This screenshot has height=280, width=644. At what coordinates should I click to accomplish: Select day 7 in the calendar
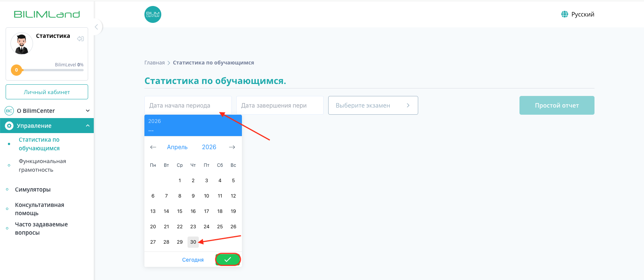coord(166,196)
